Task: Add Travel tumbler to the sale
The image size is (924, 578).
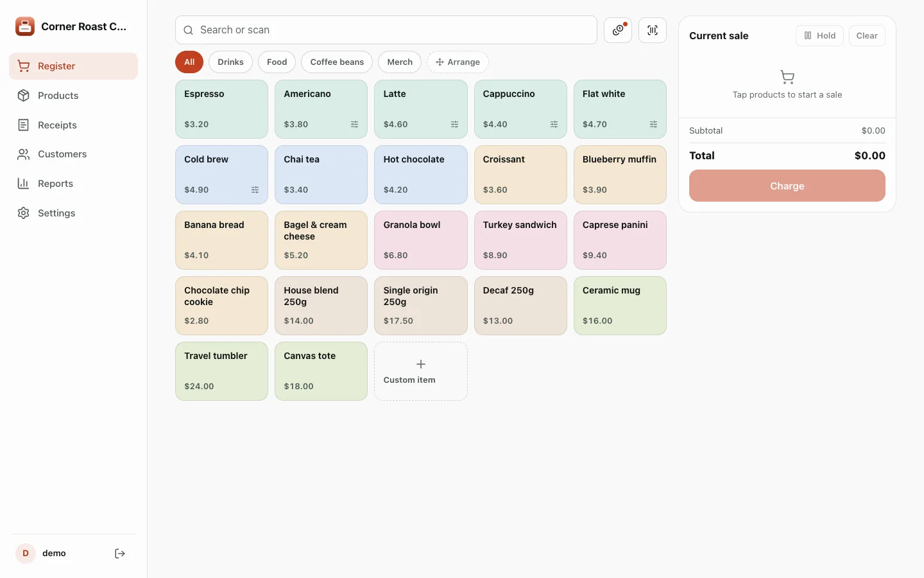Action: pos(221,371)
